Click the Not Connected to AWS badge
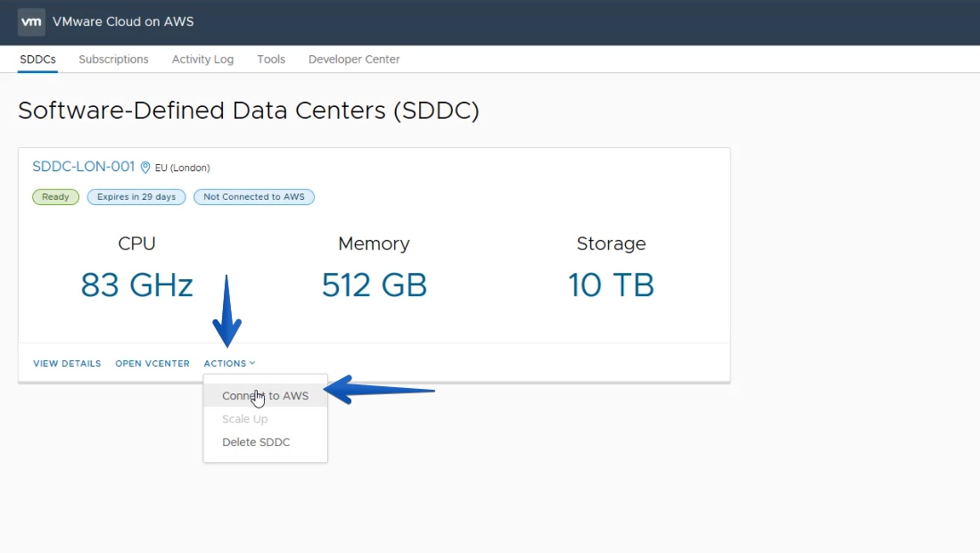Image resolution: width=980 pixels, height=553 pixels. click(254, 197)
